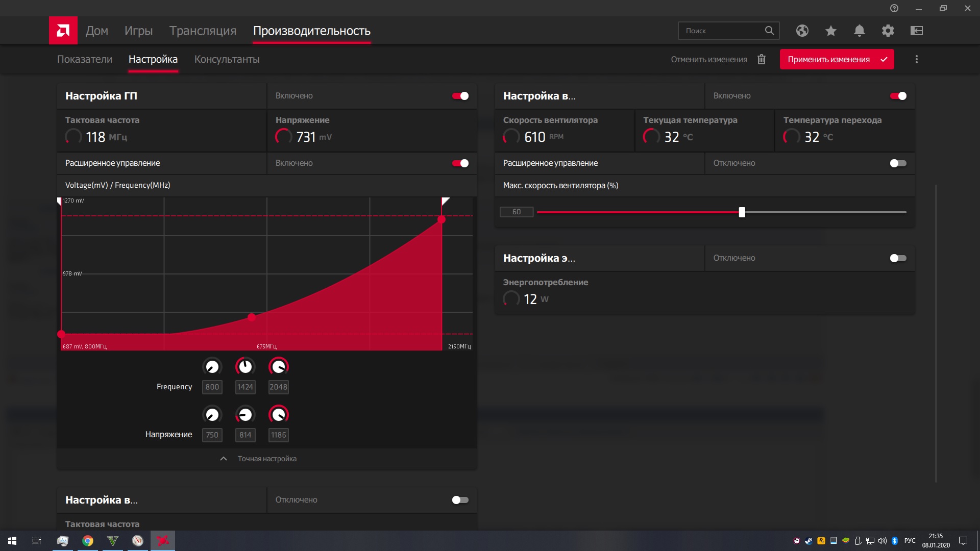The width and height of the screenshot is (980, 551).
Task: Toggle Настройка ГП switch off
Action: pyautogui.click(x=460, y=96)
